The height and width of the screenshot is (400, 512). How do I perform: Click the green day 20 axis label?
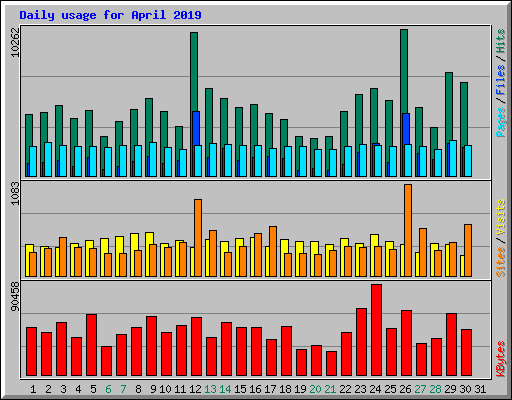point(315,389)
